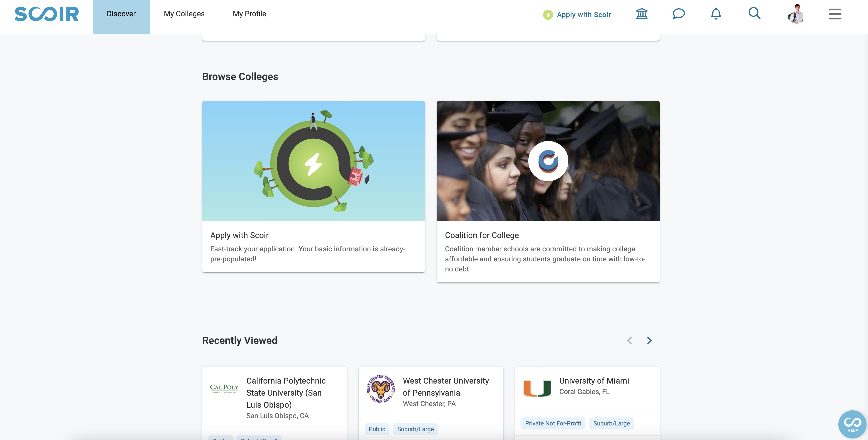Open the Help bubble
The width and height of the screenshot is (868, 440).
pos(852,424)
